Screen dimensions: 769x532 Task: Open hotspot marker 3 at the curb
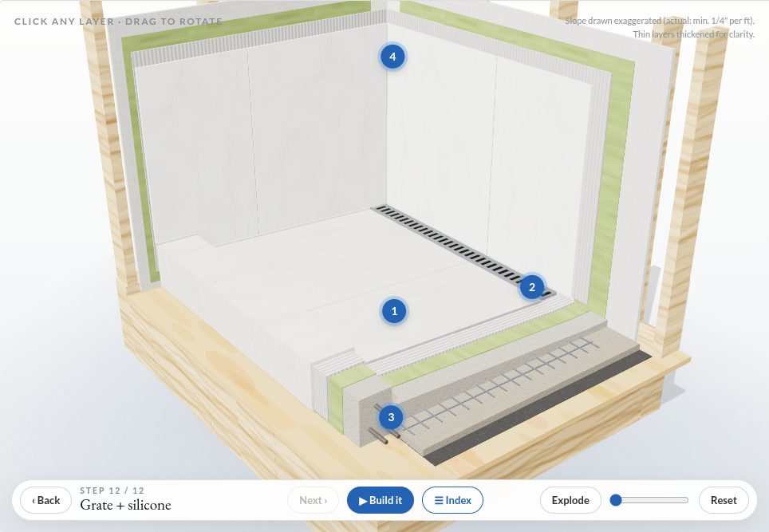coord(391,417)
